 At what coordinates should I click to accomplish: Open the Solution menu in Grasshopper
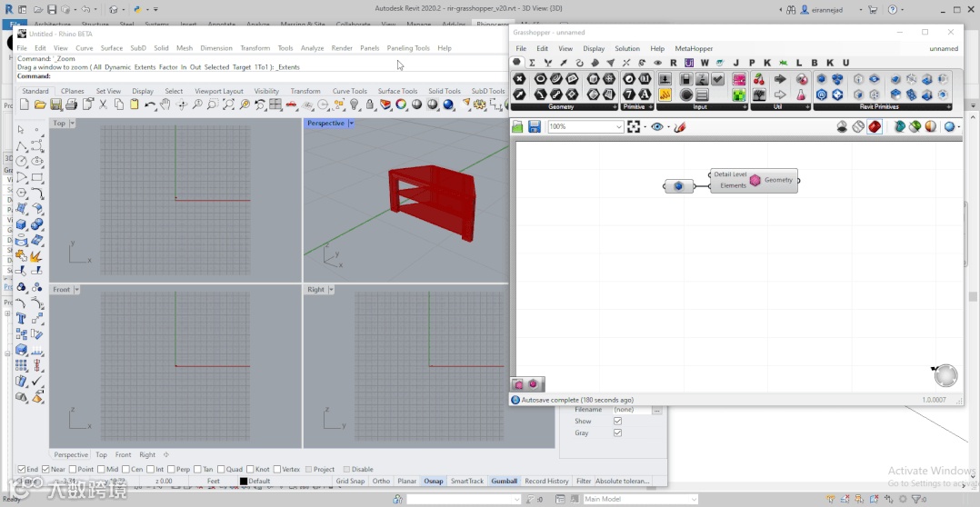pyautogui.click(x=627, y=49)
